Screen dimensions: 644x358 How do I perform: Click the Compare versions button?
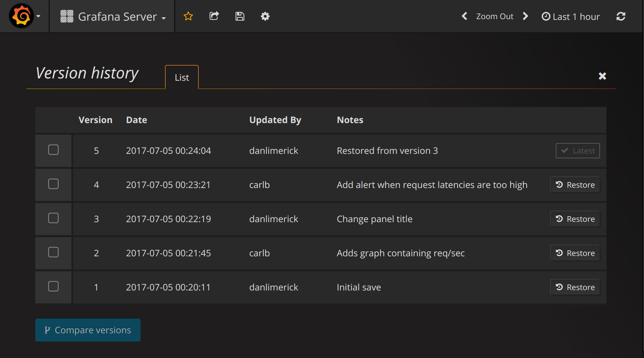click(88, 330)
